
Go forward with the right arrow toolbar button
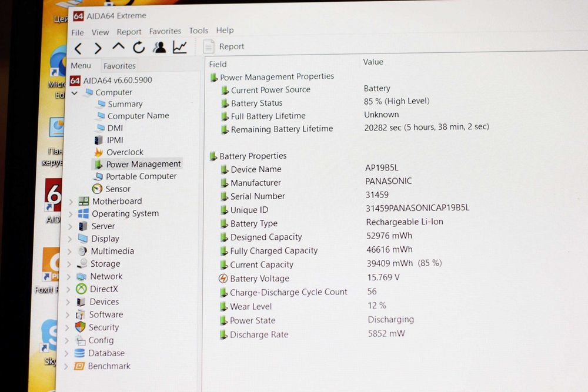[98, 48]
